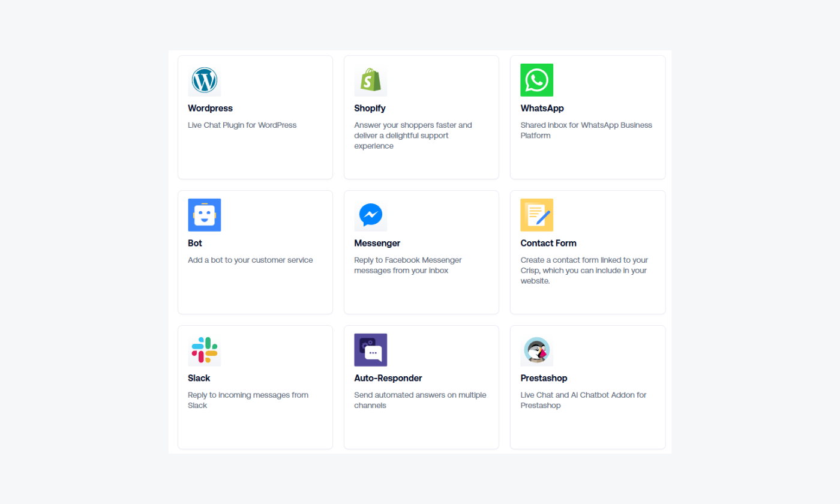Viewport: 840px width, 504px height.
Task: Open the Slack integration title
Action: [199, 379]
